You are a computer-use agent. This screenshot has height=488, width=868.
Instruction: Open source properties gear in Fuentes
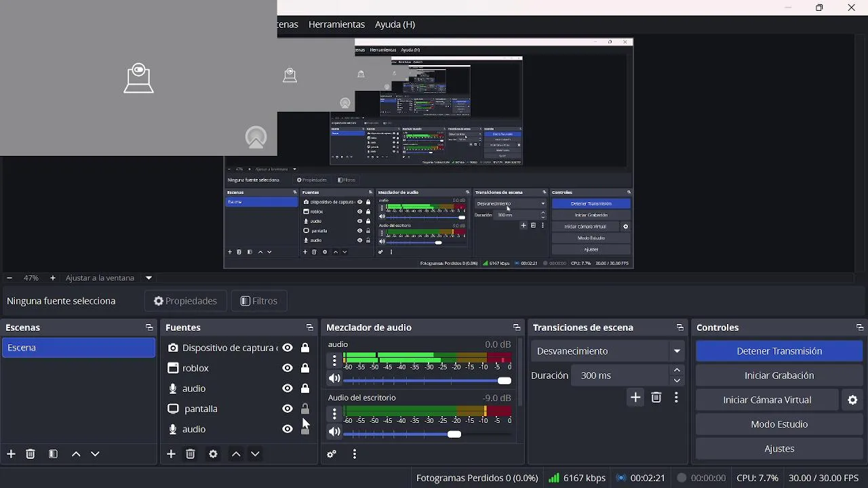point(213,454)
